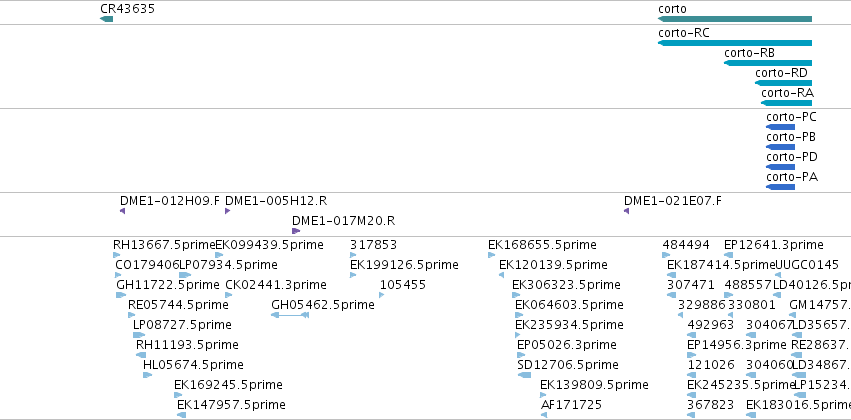Click the DME1-012H09.F purple arrow marker
This screenshot has width=851, height=420.
pyautogui.click(x=123, y=211)
